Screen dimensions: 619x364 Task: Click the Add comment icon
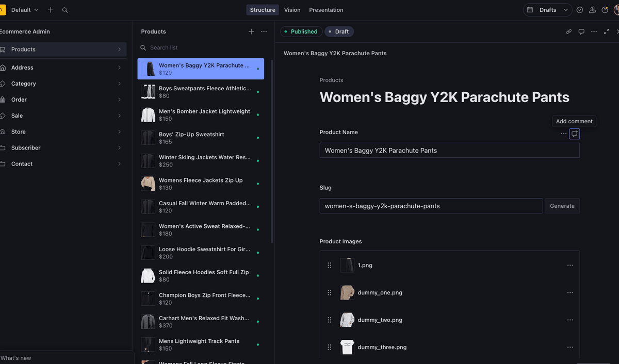tap(574, 134)
